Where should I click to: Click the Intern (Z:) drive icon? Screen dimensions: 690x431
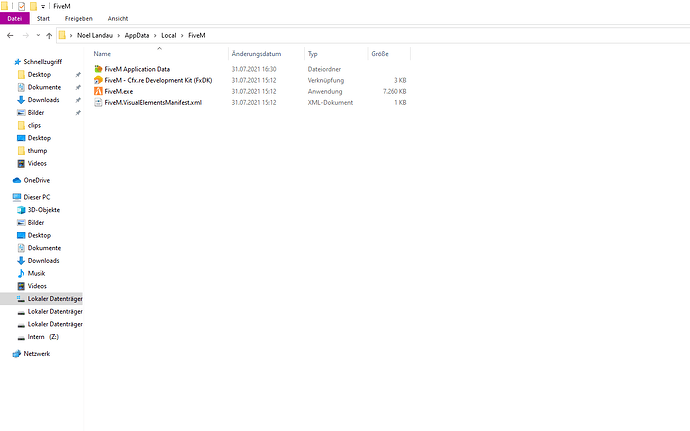(x=21, y=337)
